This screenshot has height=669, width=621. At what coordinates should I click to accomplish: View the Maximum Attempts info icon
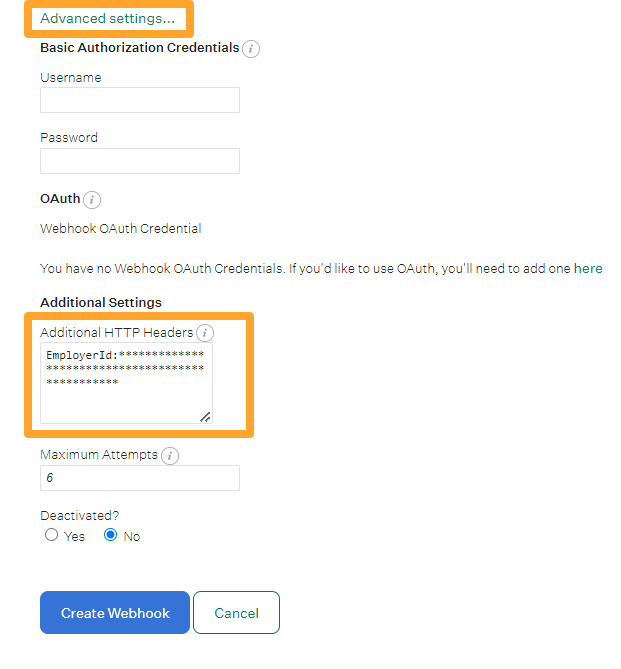click(x=170, y=456)
